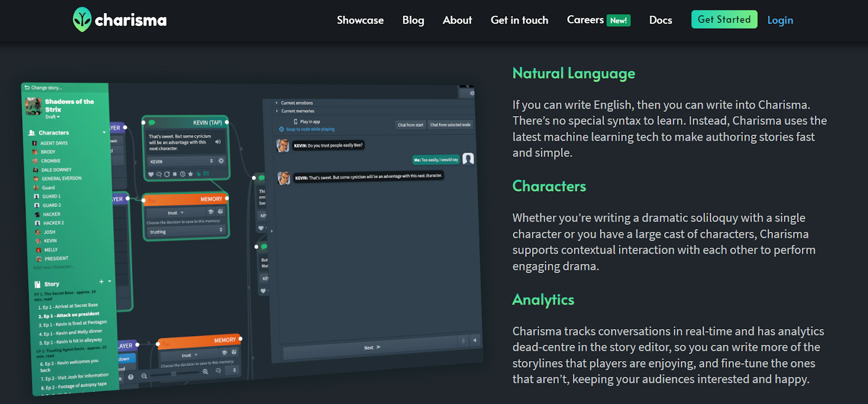Click heart icon on KEVIN (TAP) node
The width and height of the screenshot is (868, 404).
(x=151, y=174)
